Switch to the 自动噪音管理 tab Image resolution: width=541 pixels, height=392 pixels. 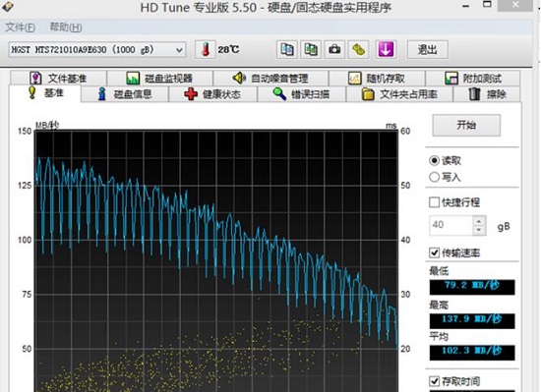tap(270, 79)
